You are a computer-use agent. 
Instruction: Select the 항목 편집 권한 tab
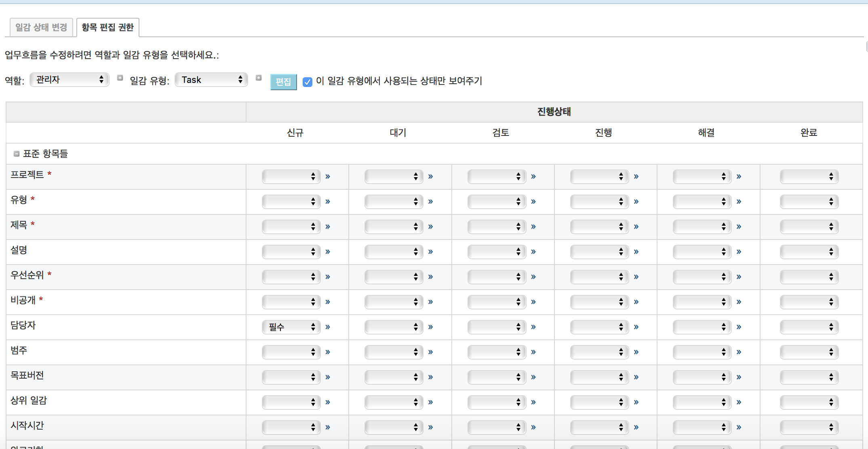(107, 28)
